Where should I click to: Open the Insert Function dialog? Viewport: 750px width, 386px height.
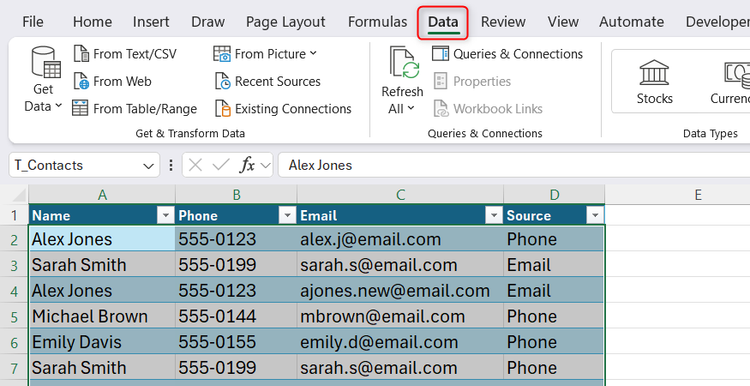pyautogui.click(x=248, y=165)
